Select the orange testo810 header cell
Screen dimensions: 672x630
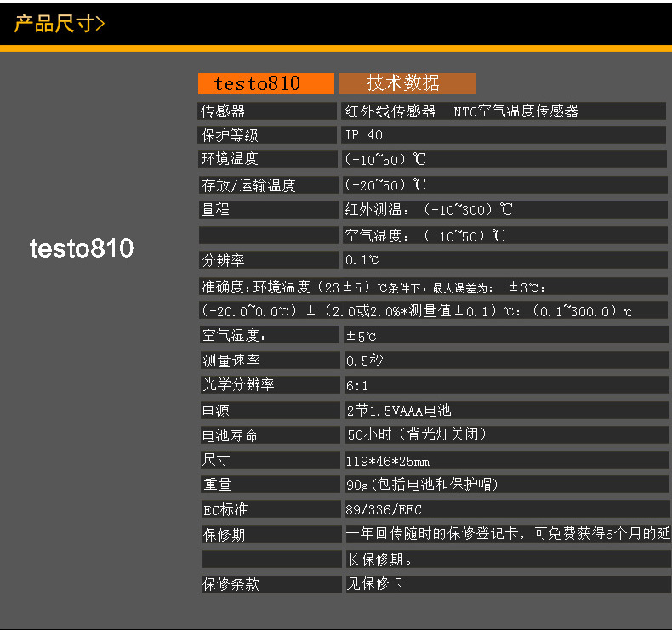(x=265, y=83)
